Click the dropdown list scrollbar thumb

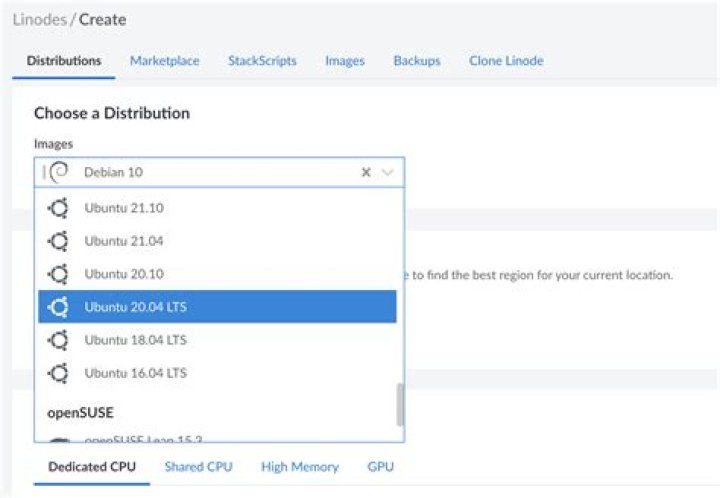coord(400,405)
